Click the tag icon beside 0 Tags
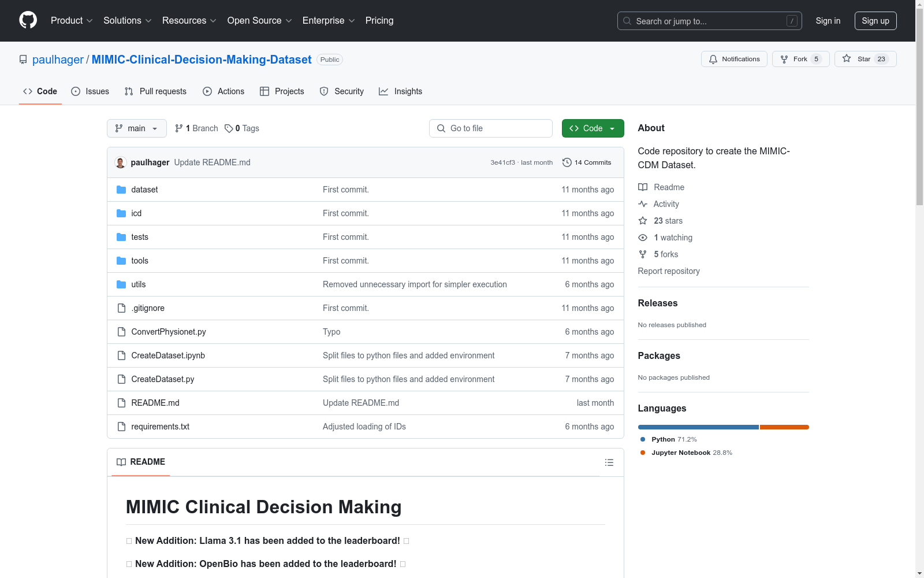The height and width of the screenshot is (578, 924). [229, 128]
